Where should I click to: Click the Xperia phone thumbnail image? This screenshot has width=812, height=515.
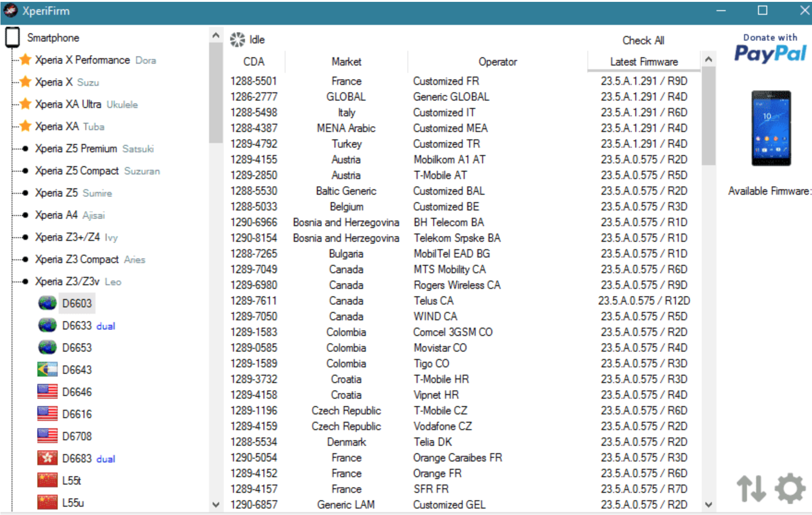point(771,128)
